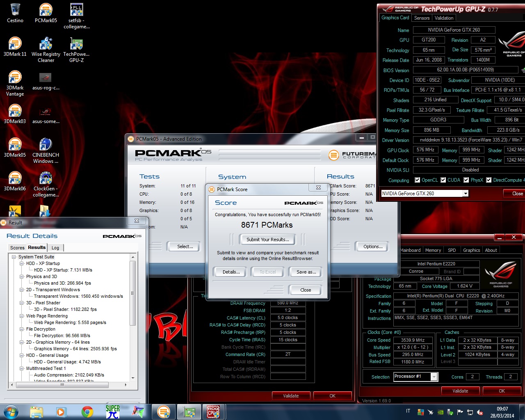
Task: Launch Google Chrome from the taskbar
Action: [x=87, y=412]
